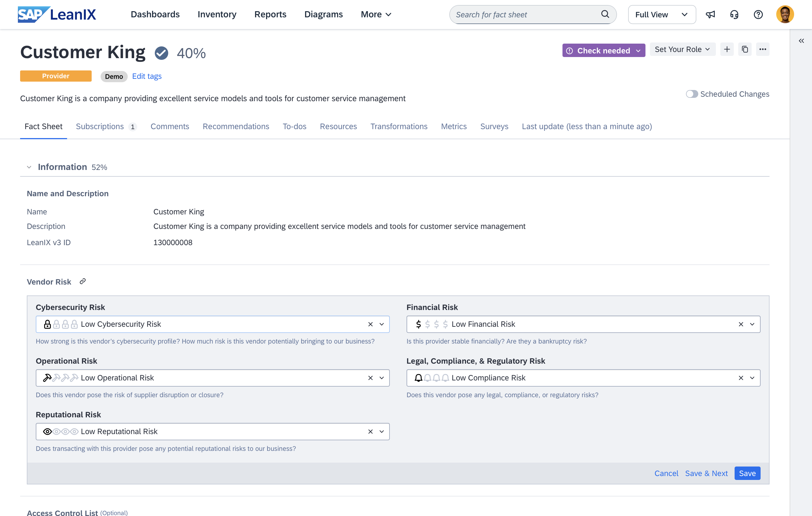Clear the Cybersecurity Risk selection

click(x=370, y=324)
